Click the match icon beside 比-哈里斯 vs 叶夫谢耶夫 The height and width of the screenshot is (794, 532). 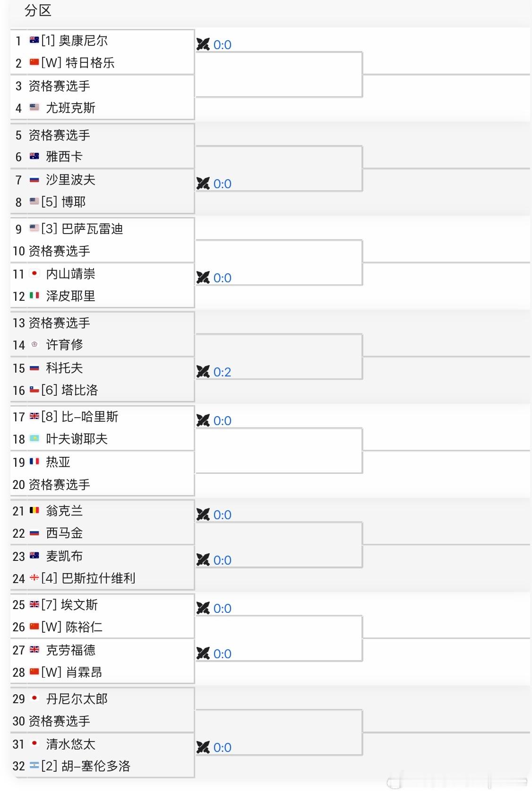pos(203,420)
